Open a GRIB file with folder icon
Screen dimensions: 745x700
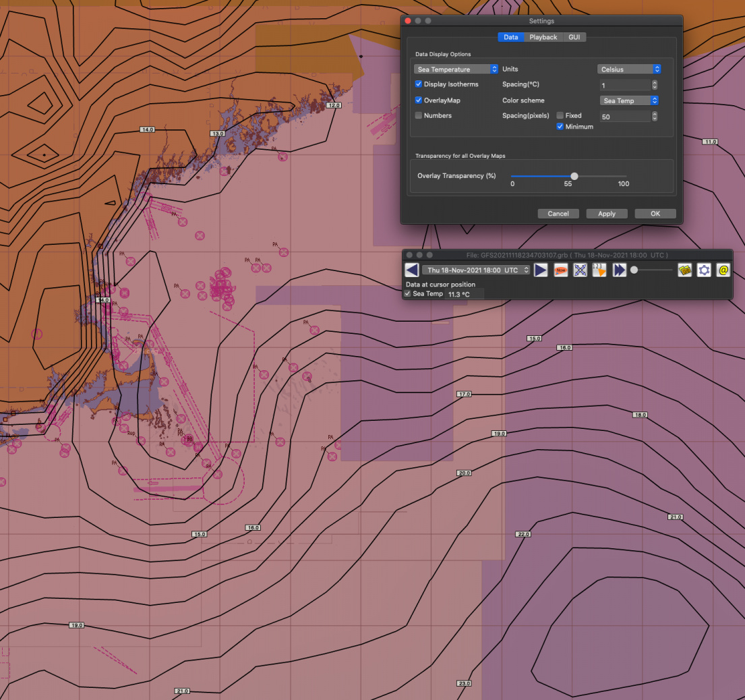click(x=685, y=270)
